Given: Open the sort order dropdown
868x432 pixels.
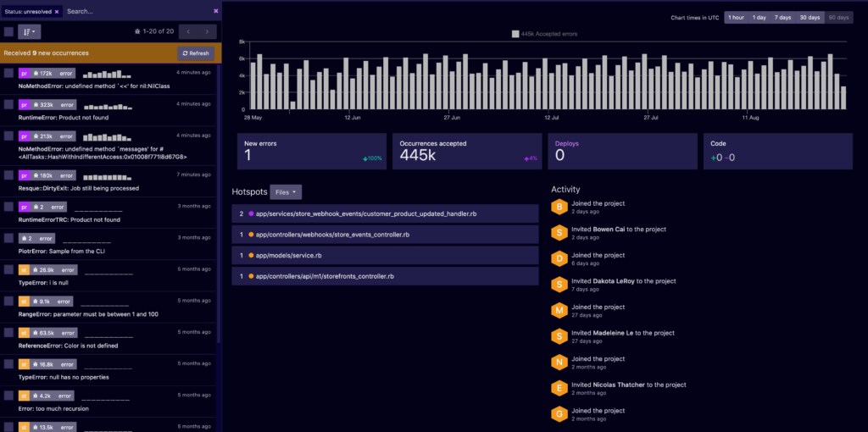Looking at the screenshot, I should [30, 31].
